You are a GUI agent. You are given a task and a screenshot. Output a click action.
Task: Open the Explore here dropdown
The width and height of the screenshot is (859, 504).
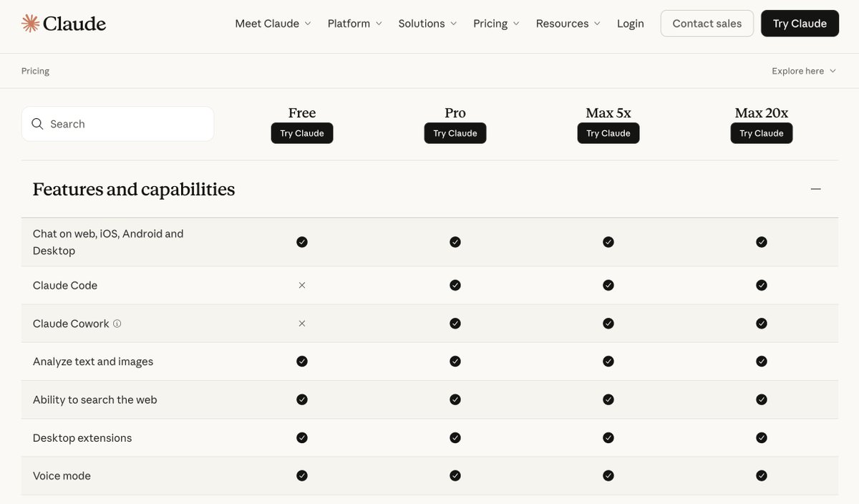pos(804,71)
